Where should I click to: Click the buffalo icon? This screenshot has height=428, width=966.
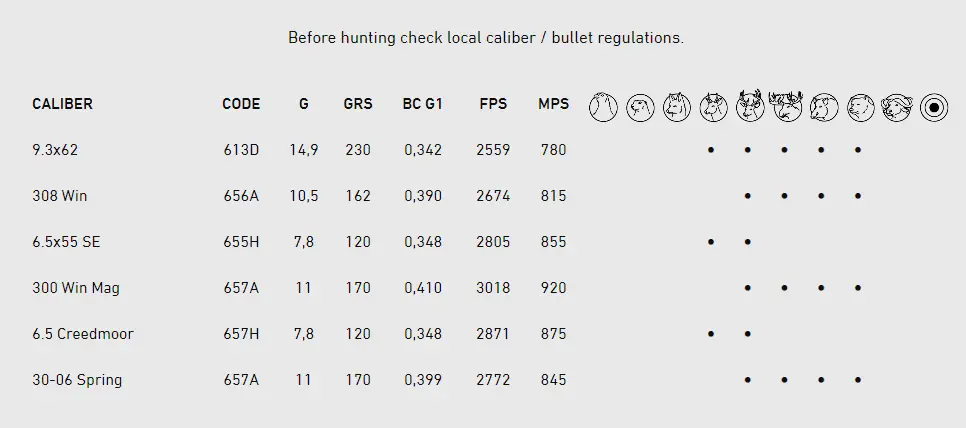point(896,106)
